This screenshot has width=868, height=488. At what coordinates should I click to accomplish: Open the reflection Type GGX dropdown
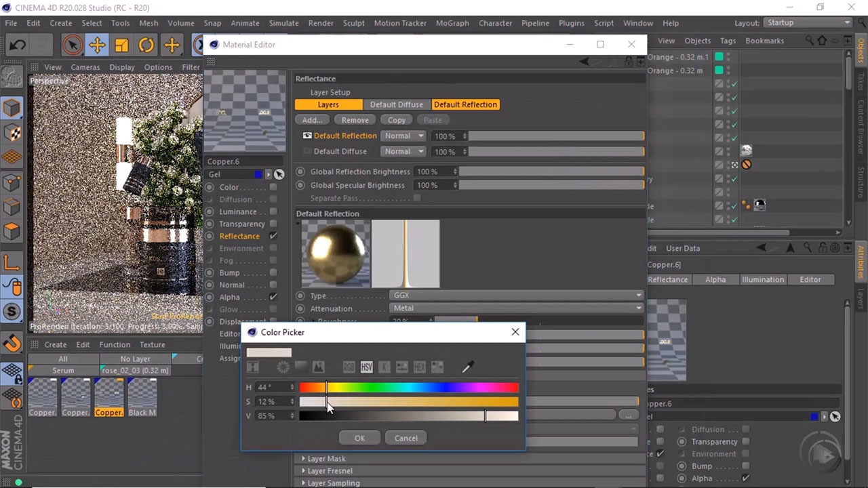coord(515,296)
